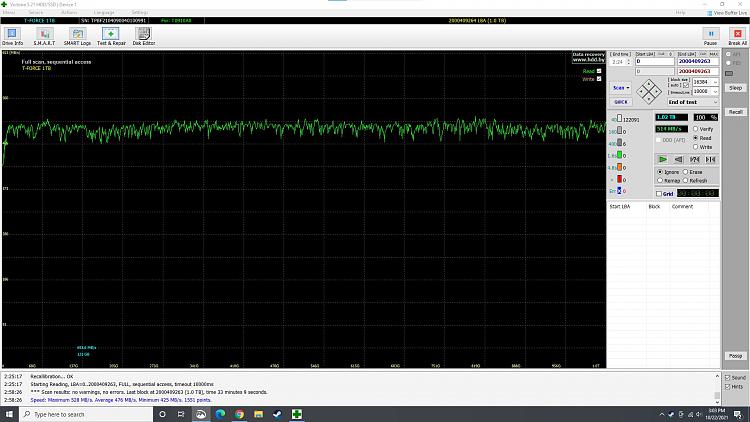Expand the block size 16384 dropdown
The width and height of the screenshot is (750, 422).
coord(715,82)
